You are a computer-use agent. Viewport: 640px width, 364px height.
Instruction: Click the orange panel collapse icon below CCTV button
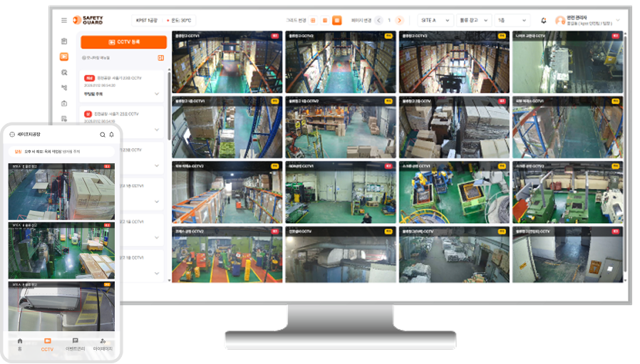tap(161, 58)
